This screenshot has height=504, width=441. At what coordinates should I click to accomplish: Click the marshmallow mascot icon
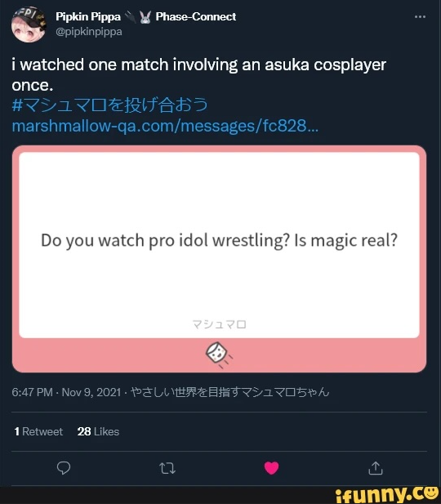219,355
